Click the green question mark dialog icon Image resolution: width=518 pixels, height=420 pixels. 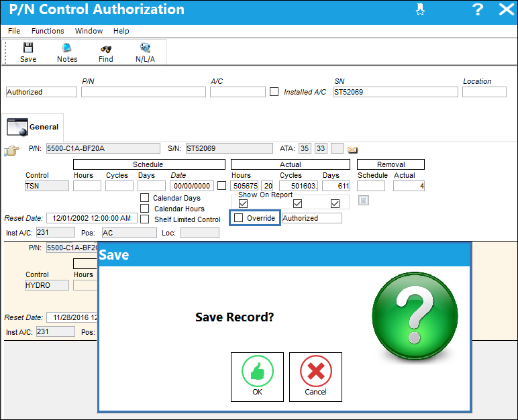click(x=415, y=316)
